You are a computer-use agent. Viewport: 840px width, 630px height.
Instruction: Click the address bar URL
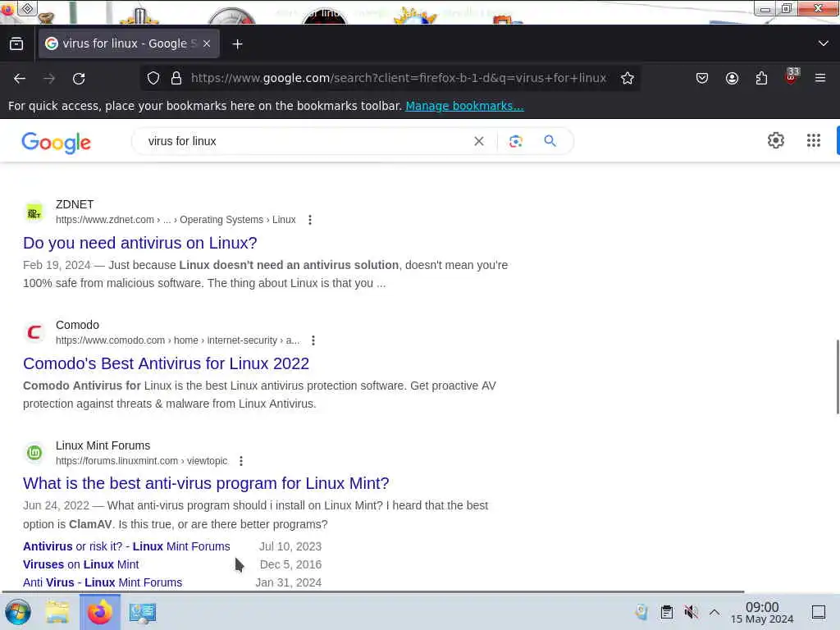point(399,78)
